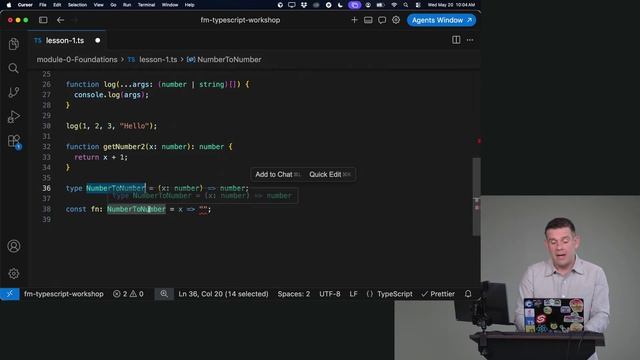Open editor more actions ellipsis

click(x=470, y=40)
